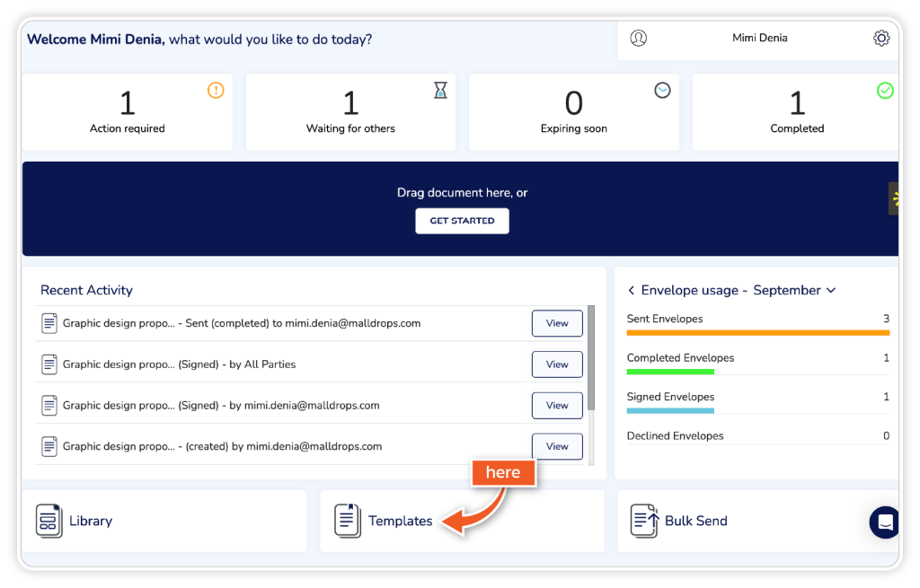
Task: Click the Bulk Send document icon
Action: pos(643,521)
